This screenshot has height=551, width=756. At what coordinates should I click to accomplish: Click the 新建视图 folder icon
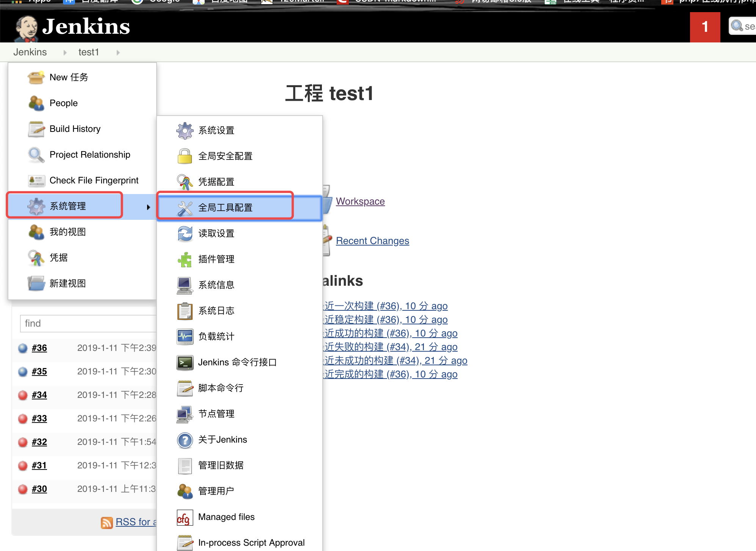[36, 283]
